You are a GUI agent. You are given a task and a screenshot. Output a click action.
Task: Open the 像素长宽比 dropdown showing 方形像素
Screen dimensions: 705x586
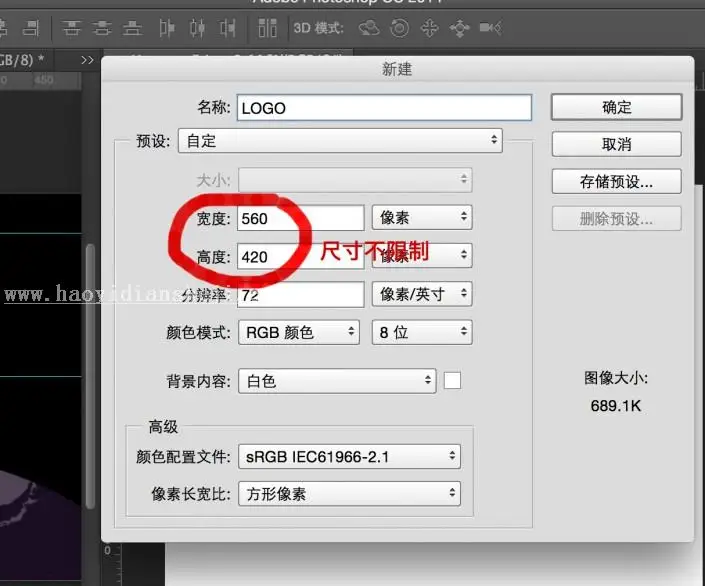coord(349,494)
